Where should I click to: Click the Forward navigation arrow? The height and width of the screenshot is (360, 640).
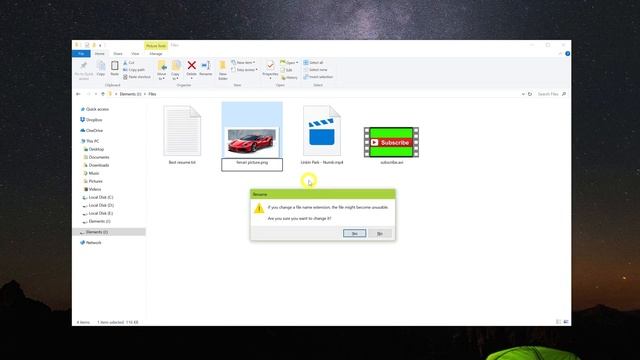click(88, 94)
